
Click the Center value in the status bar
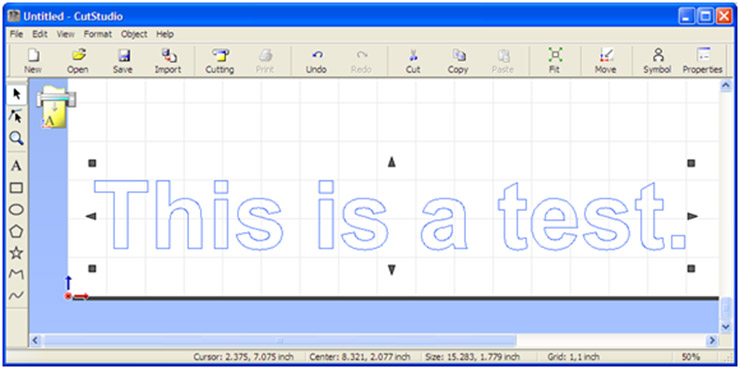tap(360, 357)
